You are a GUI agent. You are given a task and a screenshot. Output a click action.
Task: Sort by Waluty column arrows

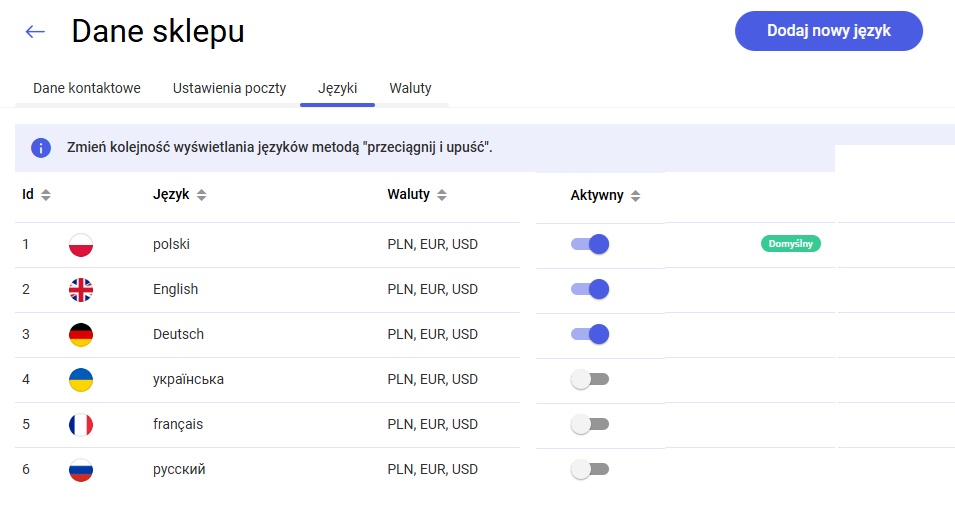[442, 195]
